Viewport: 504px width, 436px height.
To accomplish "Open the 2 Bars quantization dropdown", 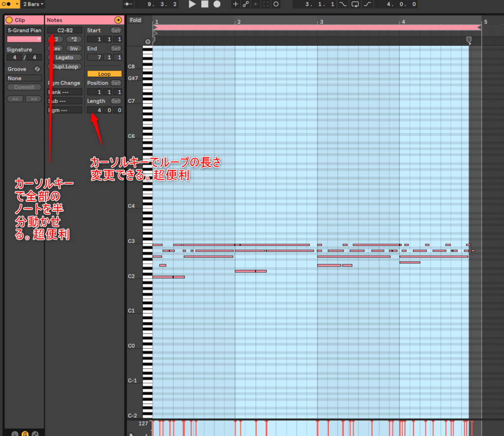I will [x=33, y=4].
